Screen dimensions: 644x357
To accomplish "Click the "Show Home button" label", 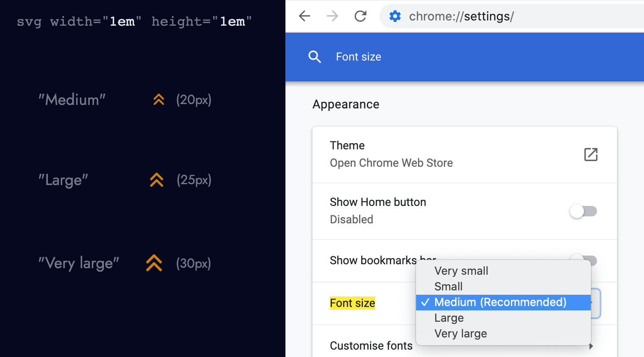I will [378, 202].
